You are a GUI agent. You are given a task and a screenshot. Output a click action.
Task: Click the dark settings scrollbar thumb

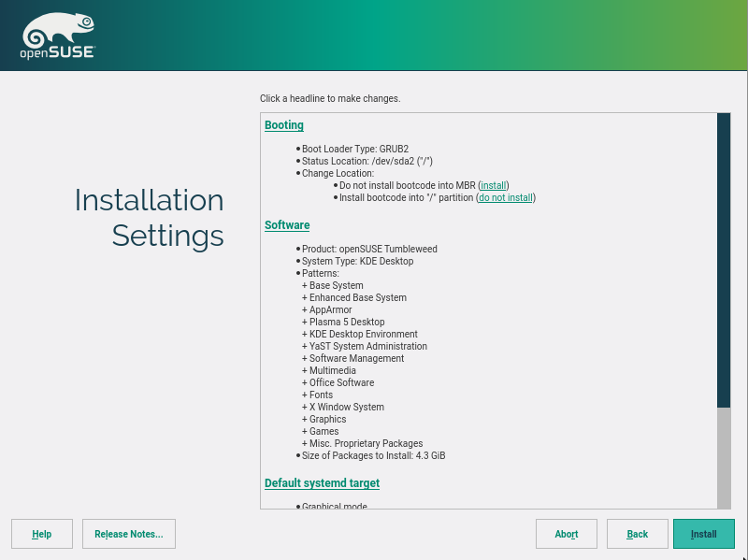724,260
